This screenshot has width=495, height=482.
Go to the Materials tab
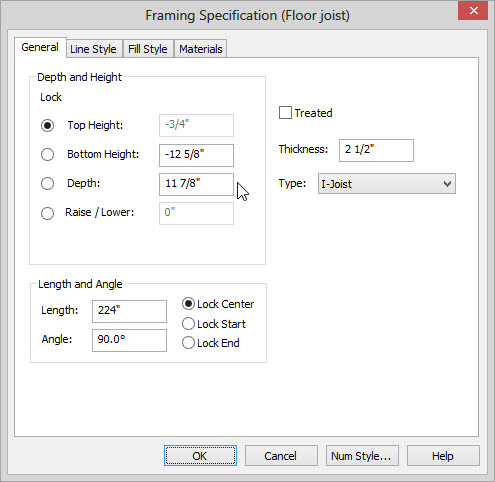(x=201, y=49)
